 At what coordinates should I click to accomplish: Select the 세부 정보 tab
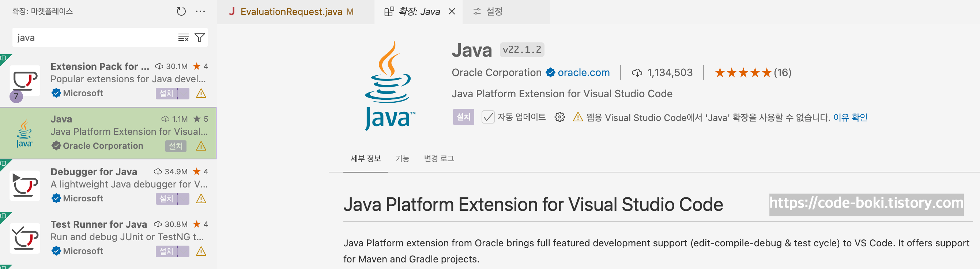coord(366,158)
